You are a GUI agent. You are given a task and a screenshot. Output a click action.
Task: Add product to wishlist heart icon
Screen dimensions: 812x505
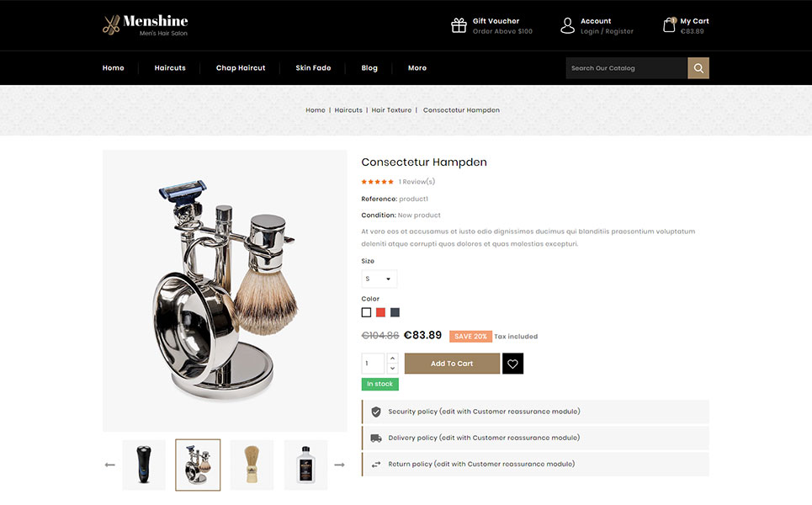coord(512,364)
